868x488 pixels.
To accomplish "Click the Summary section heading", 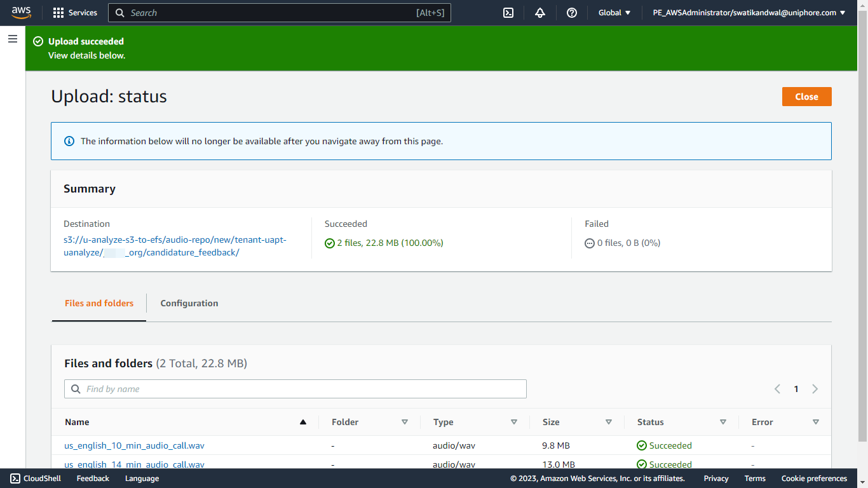I will [x=90, y=189].
